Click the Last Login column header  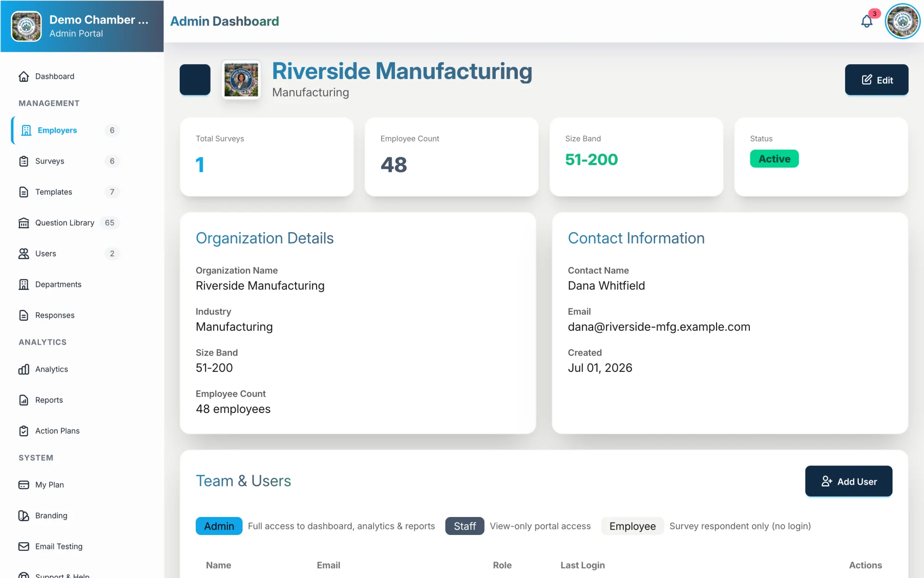click(x=583, y=565)
